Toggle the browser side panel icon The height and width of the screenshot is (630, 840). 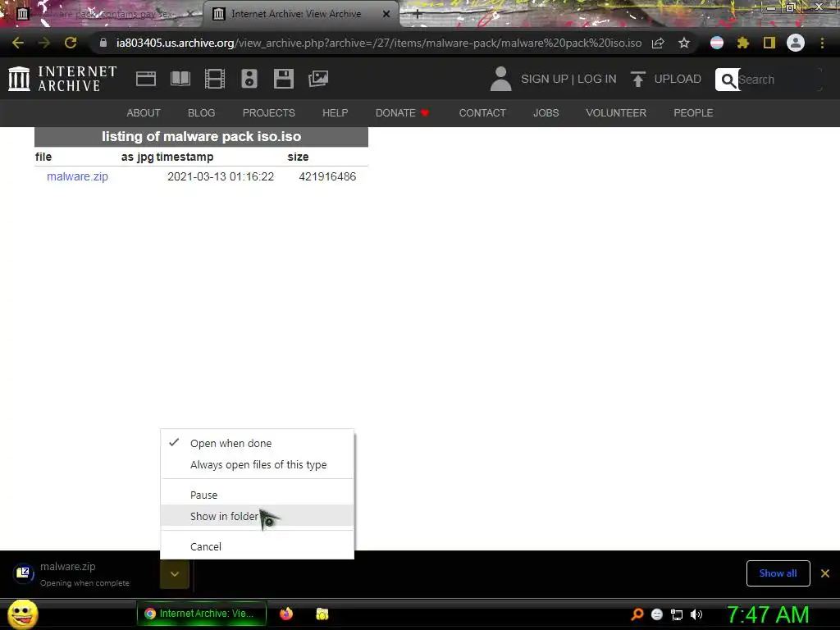tap(769, 43)
